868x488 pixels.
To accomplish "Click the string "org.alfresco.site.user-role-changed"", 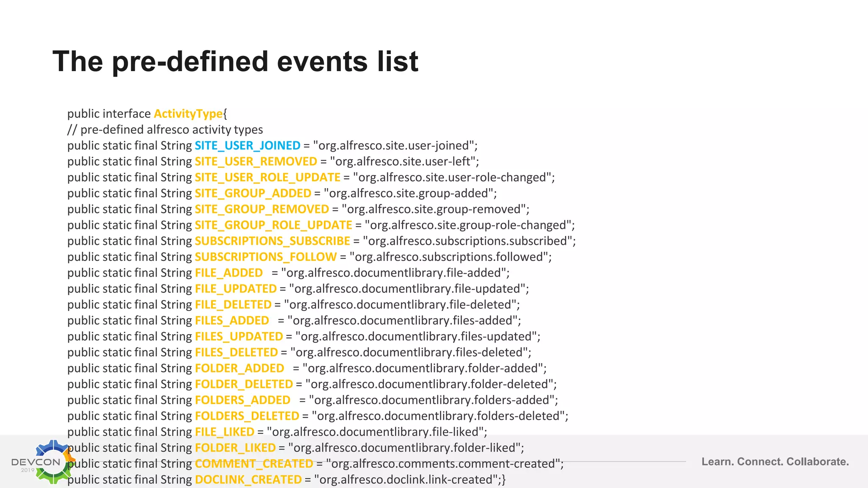I will point(452,177).
